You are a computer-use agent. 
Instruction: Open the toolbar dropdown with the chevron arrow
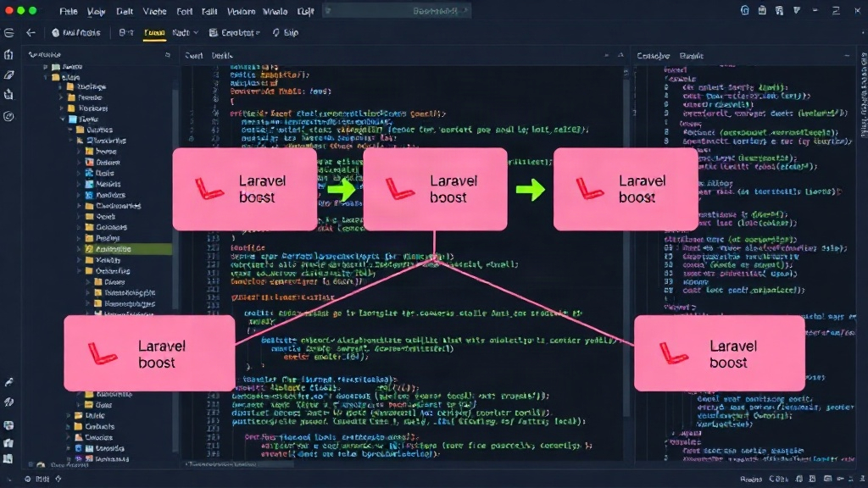click(185, 33)
